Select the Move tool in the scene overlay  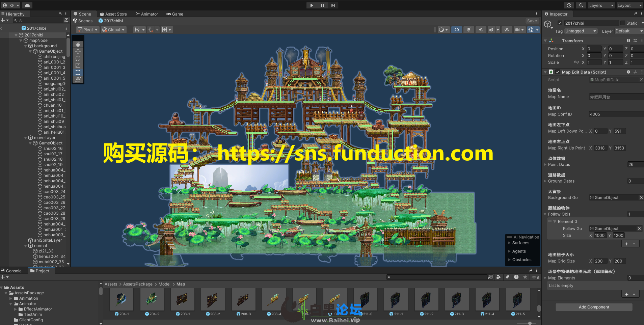(x=78, y=51)
